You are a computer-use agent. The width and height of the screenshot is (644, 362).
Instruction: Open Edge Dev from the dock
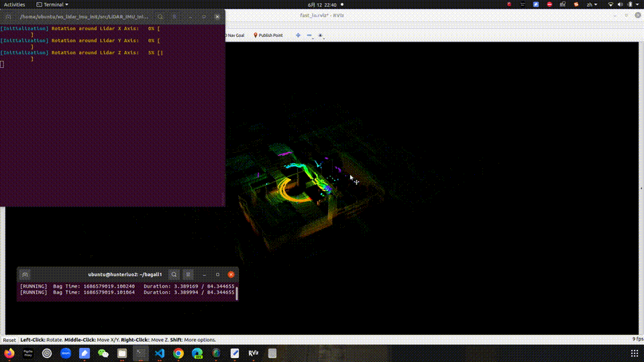click(x=197, y=353)
